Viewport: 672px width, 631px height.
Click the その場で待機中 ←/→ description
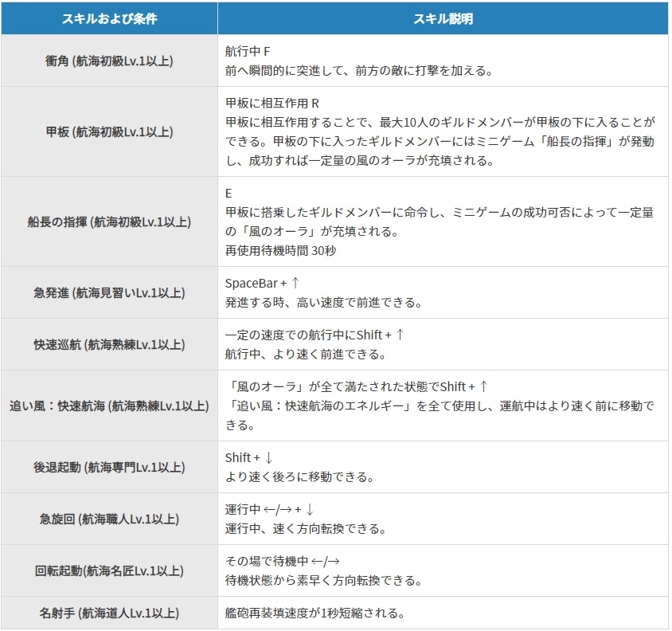(283, 561)
